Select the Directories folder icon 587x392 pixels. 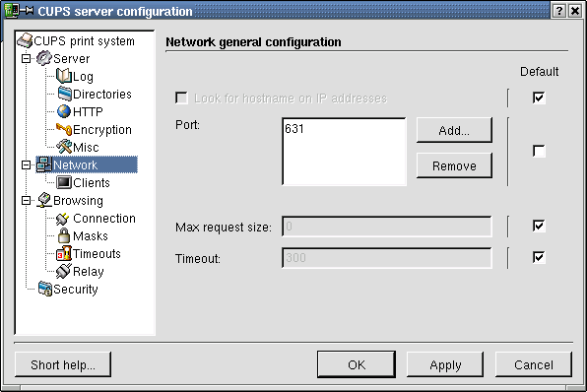click(64, 94)
